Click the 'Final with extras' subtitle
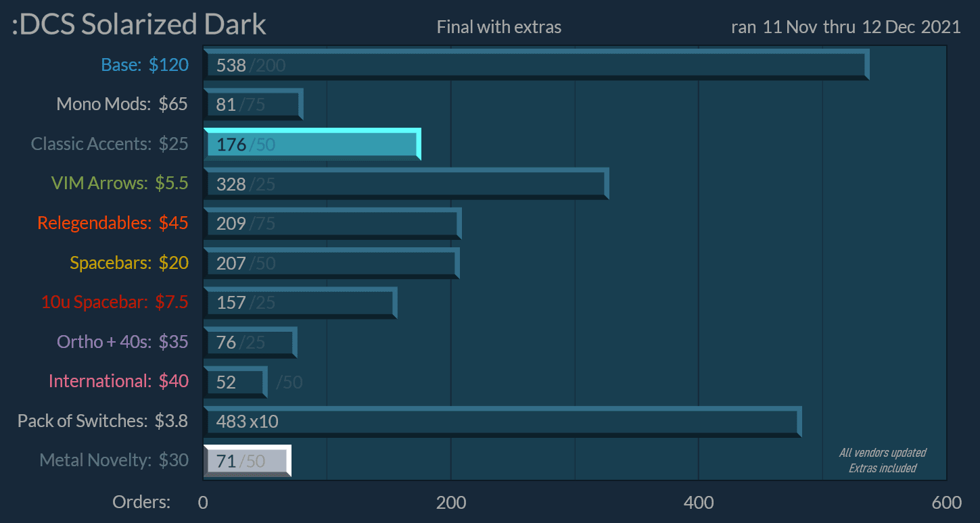This screenshot has height=523, width=980. click(498, 27)
